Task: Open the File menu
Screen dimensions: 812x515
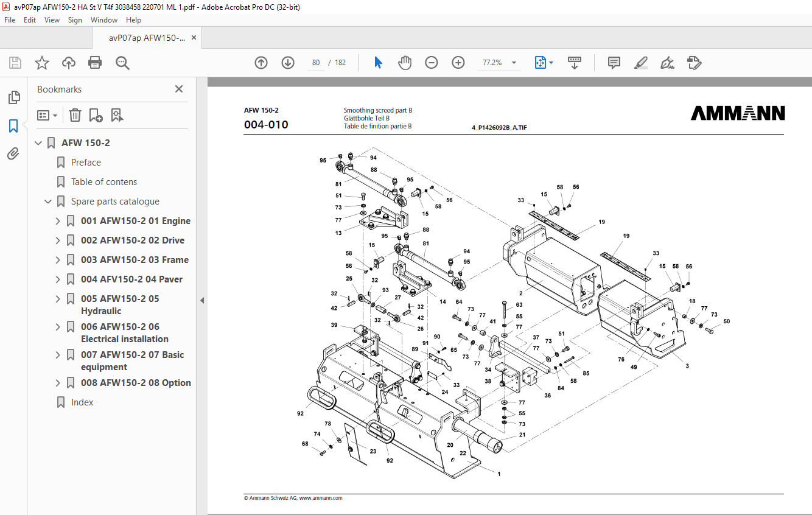Action: click(x=9, y=20)
